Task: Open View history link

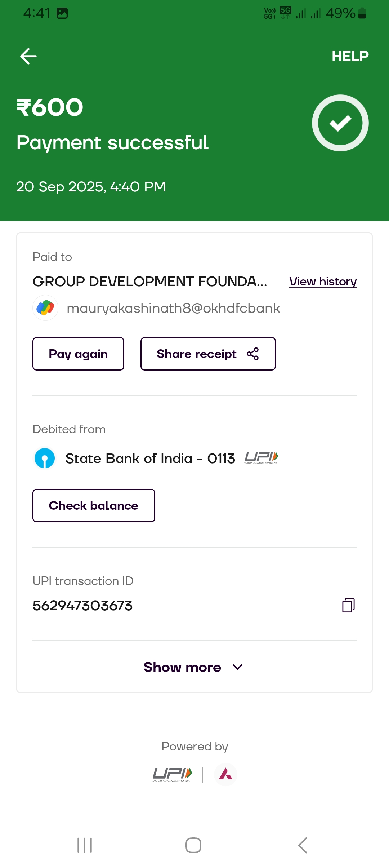Action: point(323,282)
